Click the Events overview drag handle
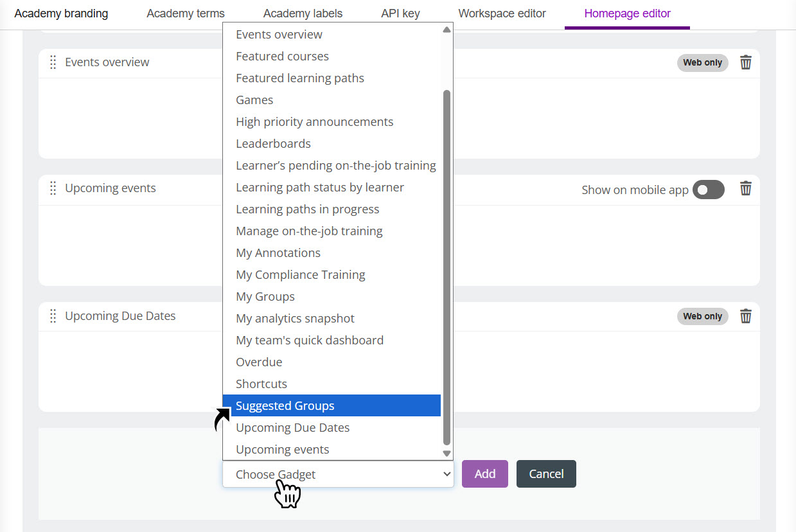The image size is (796, 532). (52, 62)
